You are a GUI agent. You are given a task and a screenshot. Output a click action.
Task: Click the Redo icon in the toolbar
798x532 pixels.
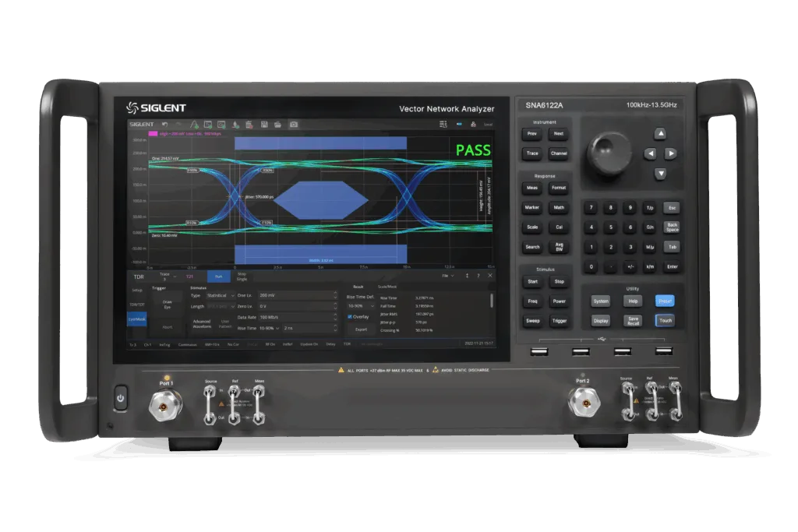click(178, 124)
